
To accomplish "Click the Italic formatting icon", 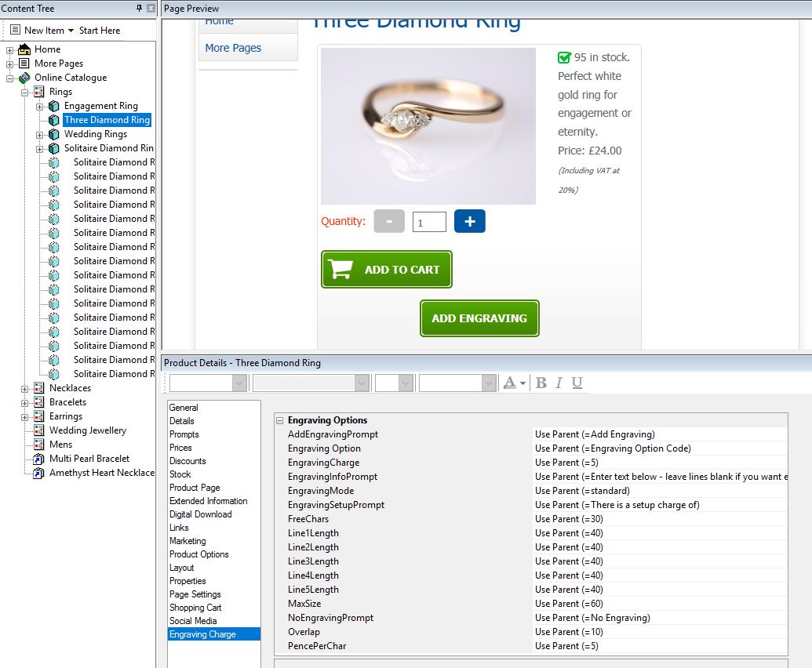I will (559, 383).
